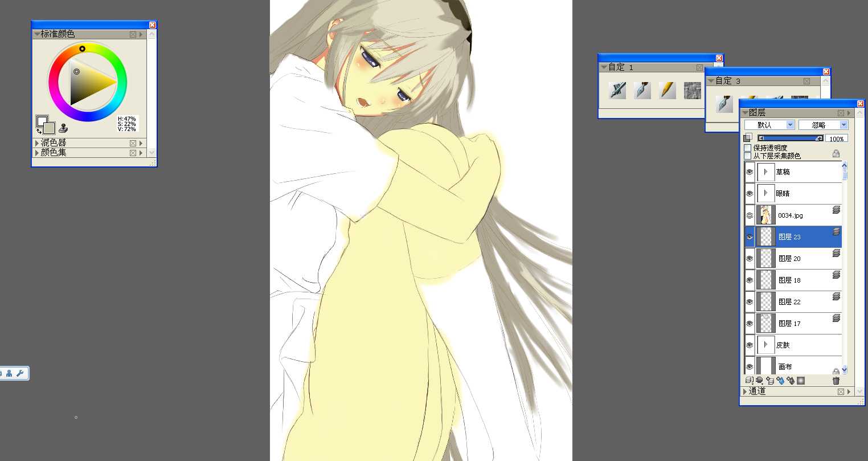Choose the gray paper texture in 自定 1 palette
Image resolution: width=868 pixels, height=461 pixels.
click(693, 90)
